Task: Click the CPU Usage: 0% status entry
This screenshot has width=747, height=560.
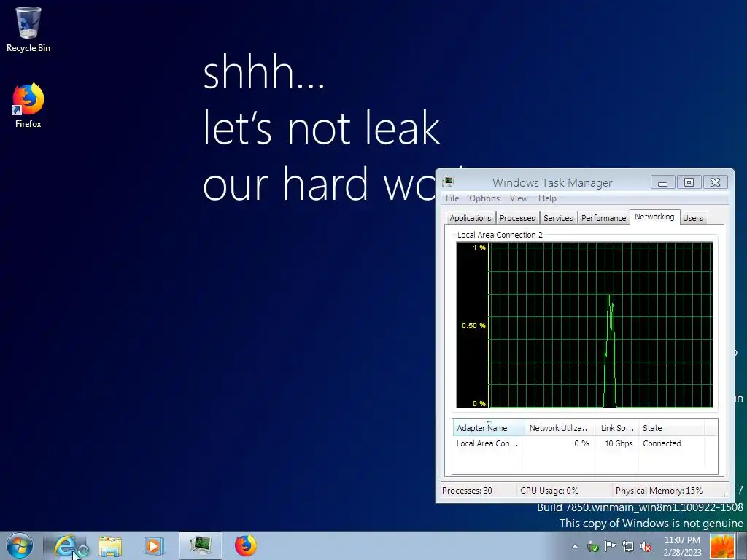Action: [x=549, y=491]
